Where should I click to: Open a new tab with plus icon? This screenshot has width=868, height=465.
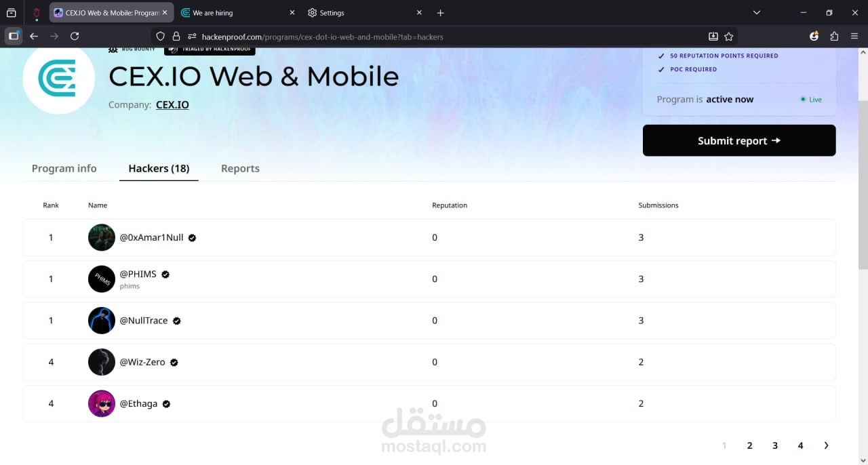coord(440,13)
